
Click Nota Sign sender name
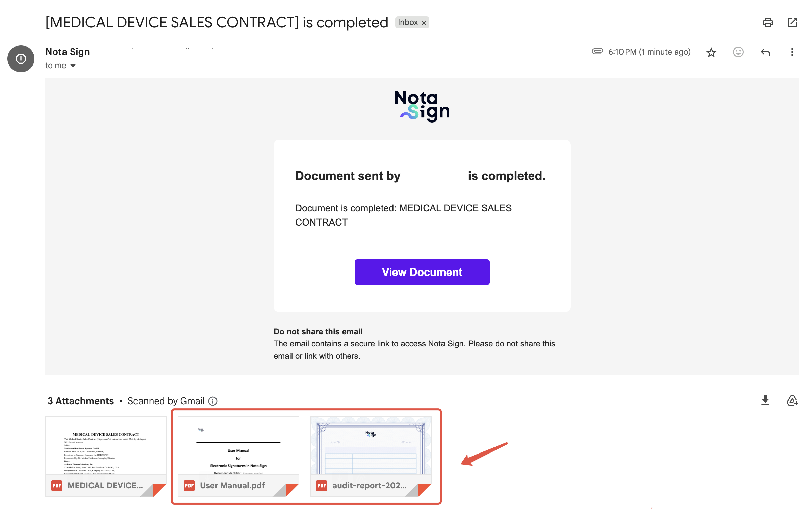click(x=68, y=52)
